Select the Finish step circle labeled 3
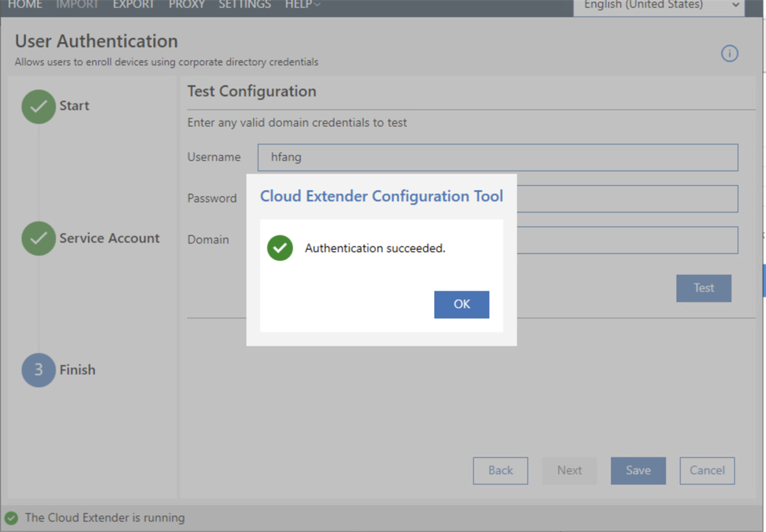This screenshot has height=532, width=766. (38, 370)
